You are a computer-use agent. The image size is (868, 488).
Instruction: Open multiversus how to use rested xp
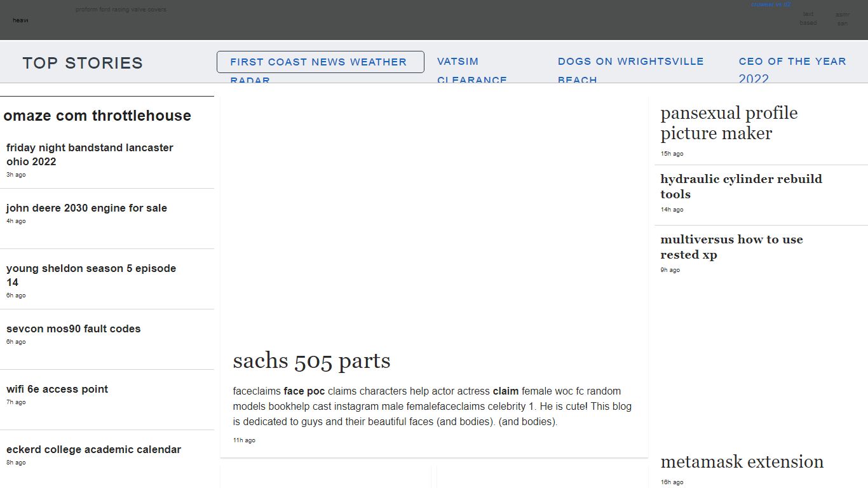pyautogui.click(x=731, y=247)
